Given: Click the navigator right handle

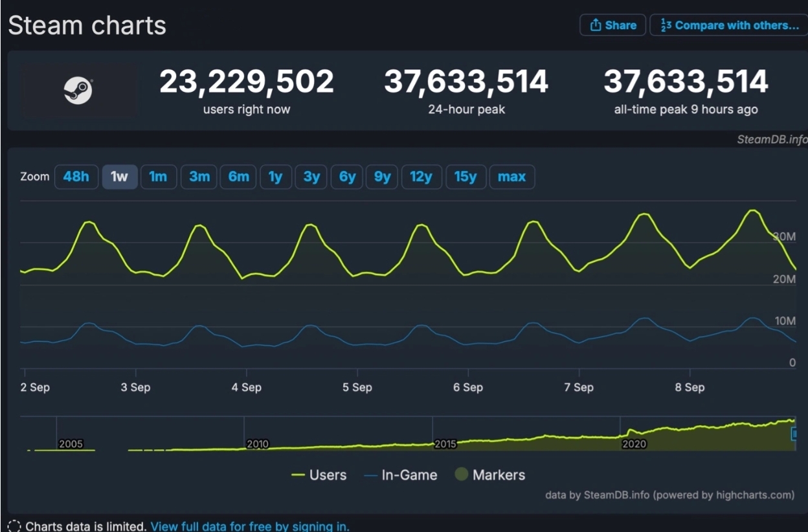Looking at the screenshot, I should coord(795,434).
